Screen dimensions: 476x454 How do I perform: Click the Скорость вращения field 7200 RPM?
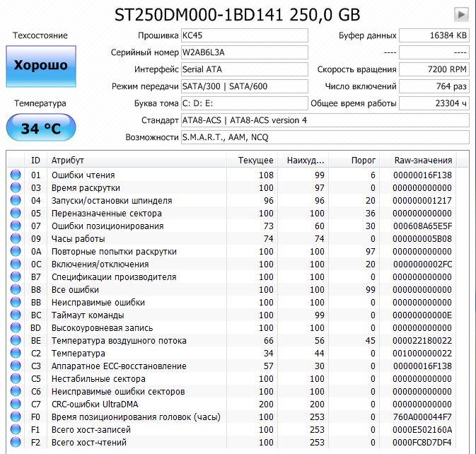[434, 69]
